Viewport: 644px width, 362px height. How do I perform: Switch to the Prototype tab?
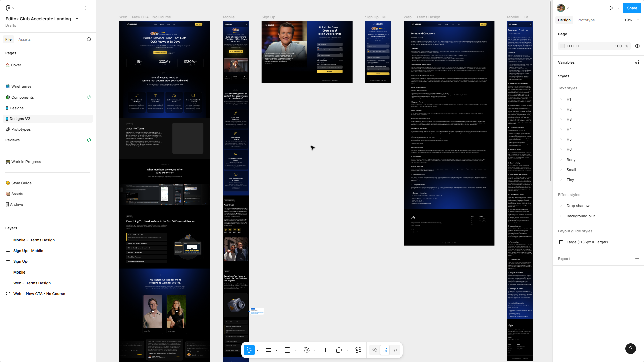(586, 20)
